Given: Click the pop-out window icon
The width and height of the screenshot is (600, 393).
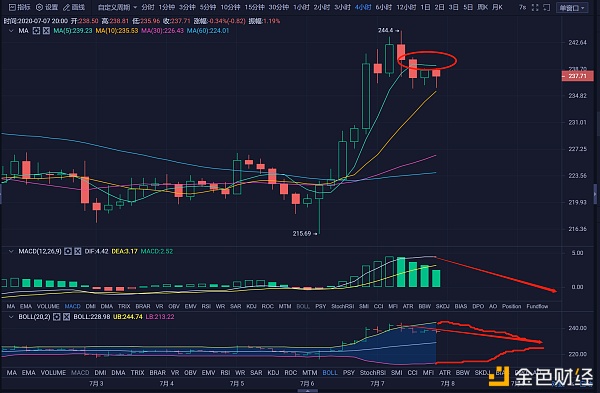Looking at the screenshot, I should (547, 7).
